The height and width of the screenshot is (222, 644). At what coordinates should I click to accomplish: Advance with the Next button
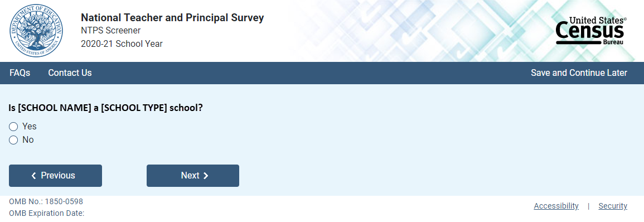pyautogui.click(x=192, y=176)
